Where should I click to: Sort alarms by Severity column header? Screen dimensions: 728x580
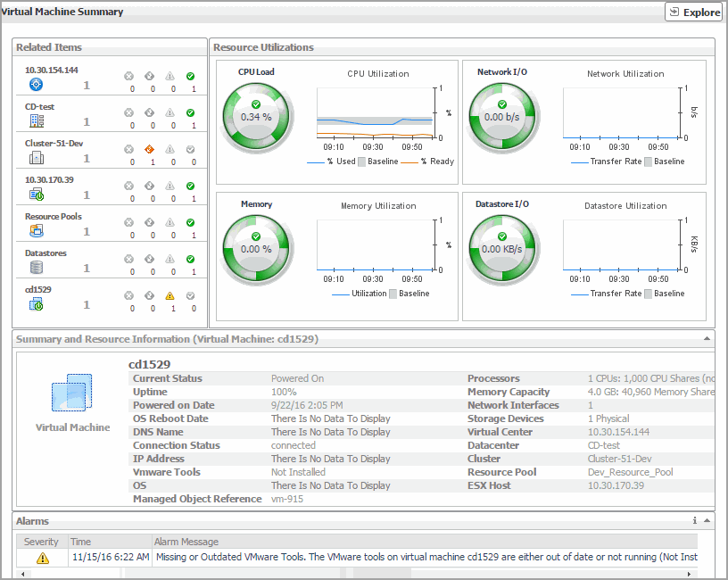[x=41, y=542]
